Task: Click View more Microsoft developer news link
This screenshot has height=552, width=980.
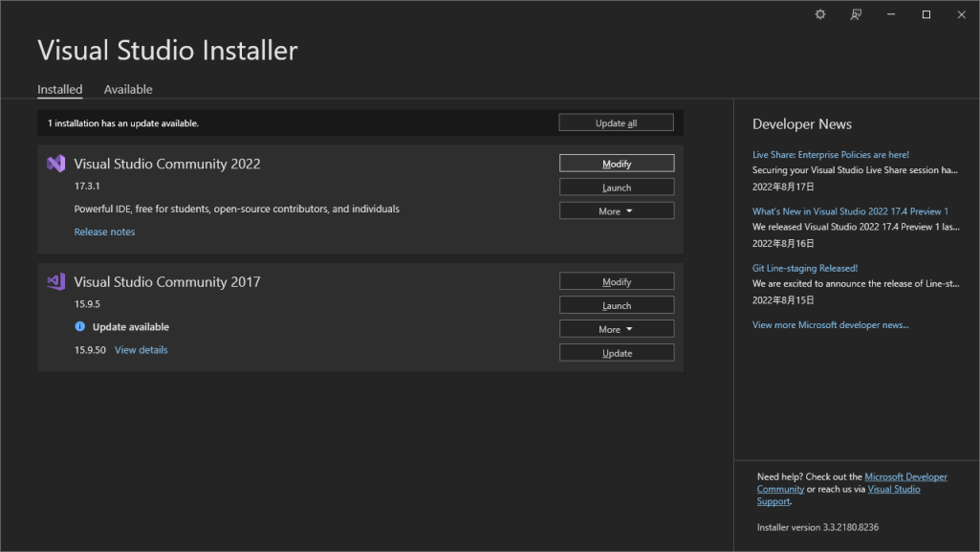Action: [x=830, y=325]
